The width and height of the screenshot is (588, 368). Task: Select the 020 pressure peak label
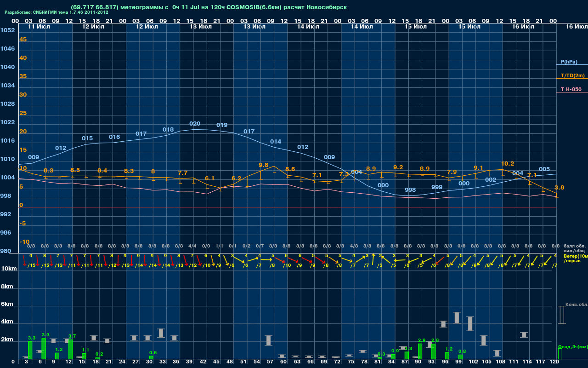coord(195,124)
